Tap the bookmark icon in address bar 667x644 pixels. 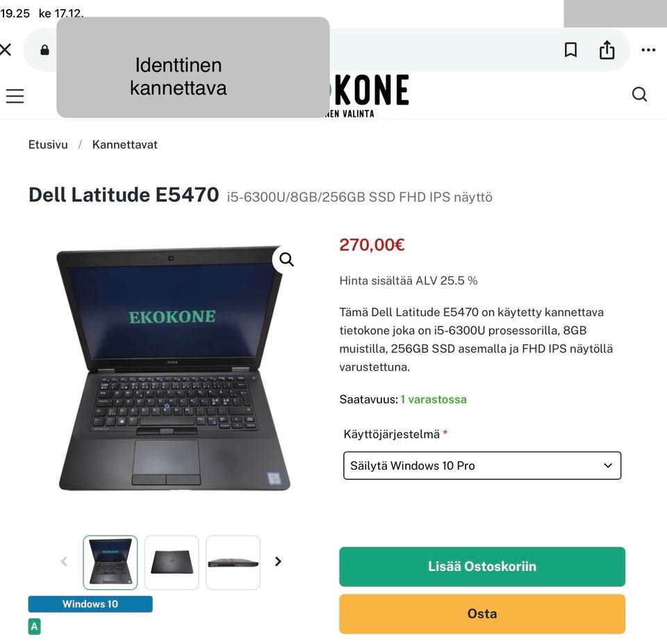(570, 50)
